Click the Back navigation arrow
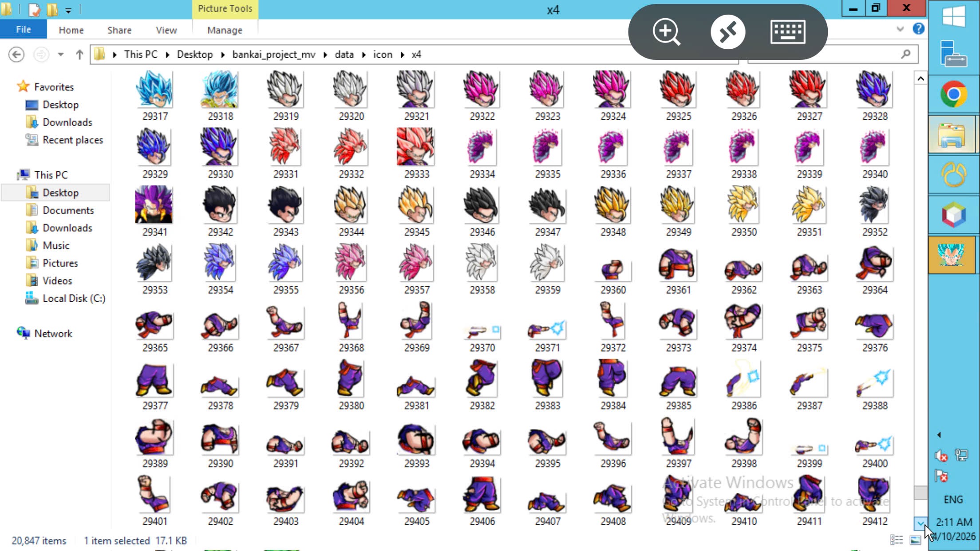980x551 pixels. (16, 55)
